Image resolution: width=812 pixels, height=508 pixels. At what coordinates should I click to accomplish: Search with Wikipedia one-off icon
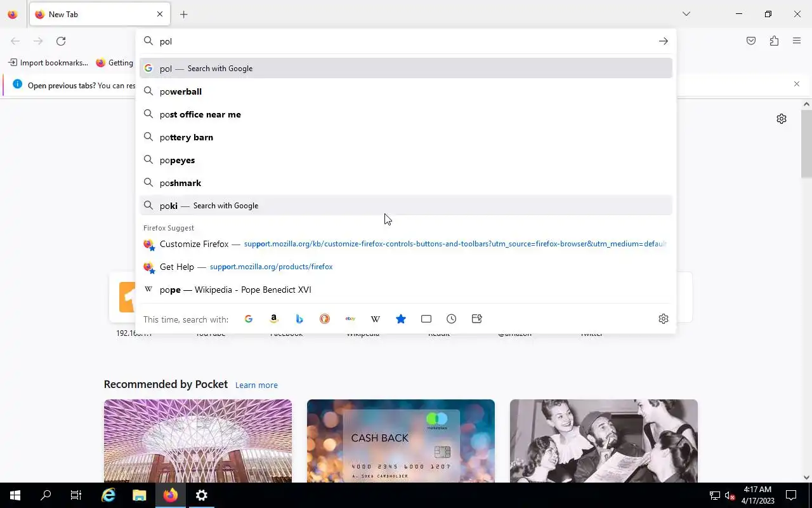[x=376, y=319]
